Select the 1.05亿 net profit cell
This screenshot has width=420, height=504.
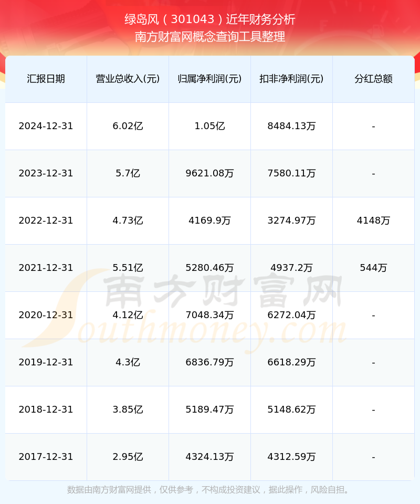click(x=210, y=126)
